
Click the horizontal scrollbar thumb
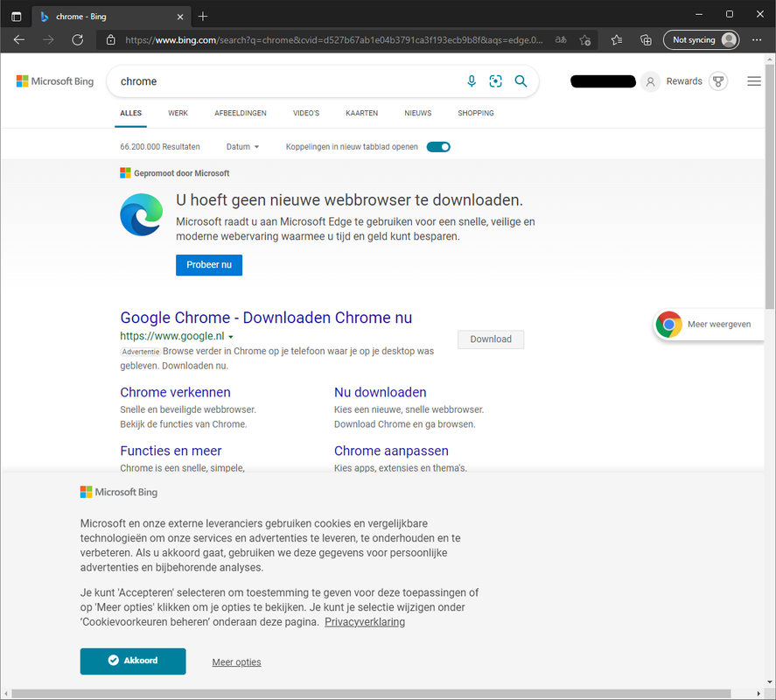[x=371, y=694]
